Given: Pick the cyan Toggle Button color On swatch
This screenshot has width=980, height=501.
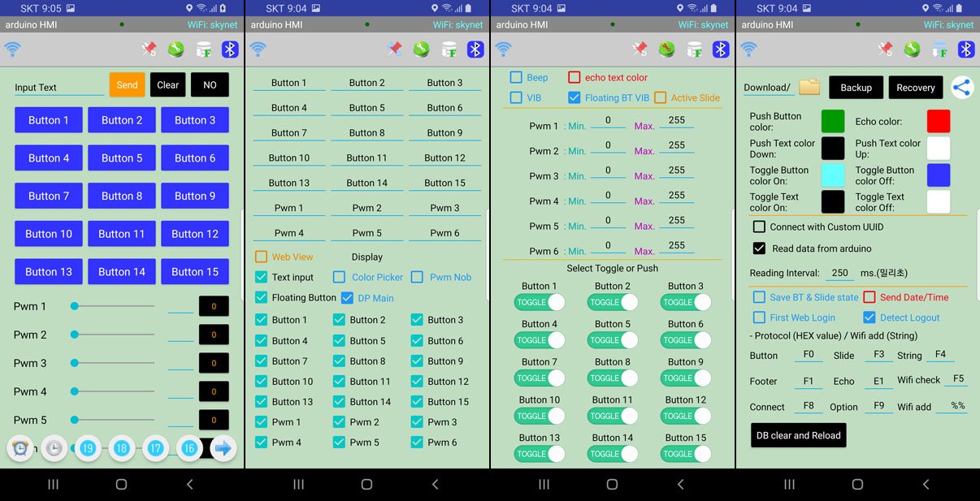Looking at the screenshot, I should (x=833, y=175).
